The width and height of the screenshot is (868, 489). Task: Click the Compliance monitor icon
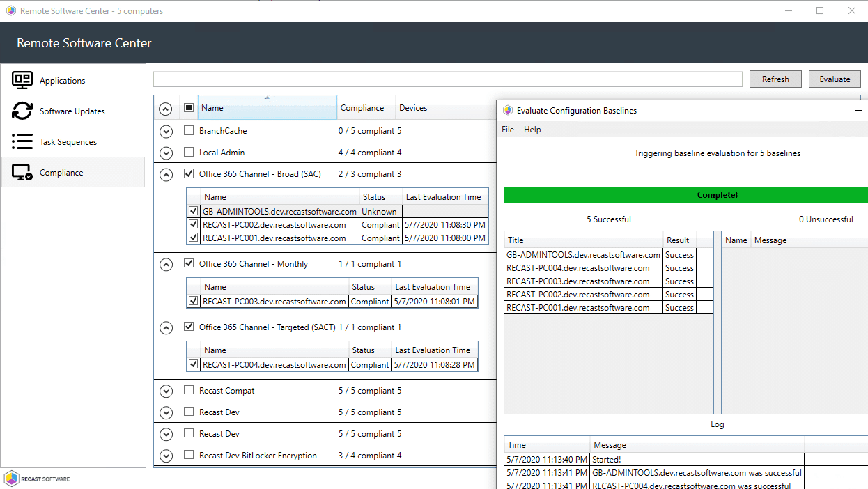22,172
